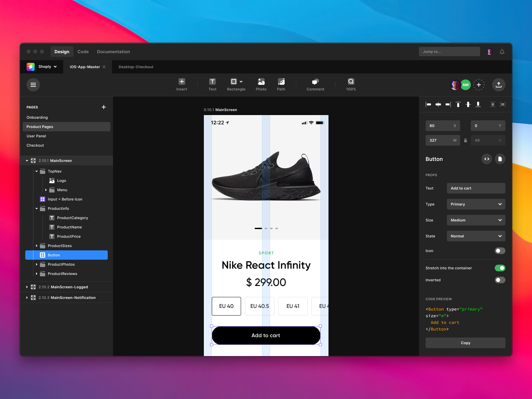The width and height of the screenshot is (532, 399).
Task: Enable the Icon toggle
Action: point(500,251)
